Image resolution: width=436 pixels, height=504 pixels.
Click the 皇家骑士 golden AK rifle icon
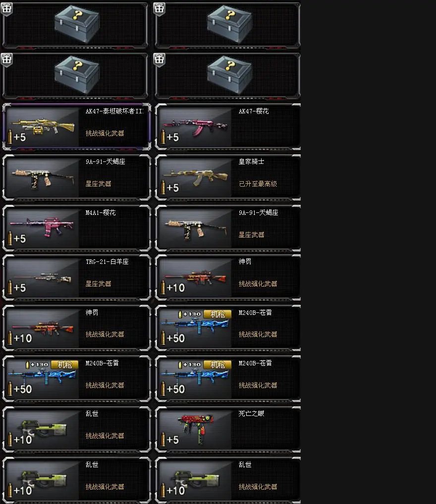[195, 177]
